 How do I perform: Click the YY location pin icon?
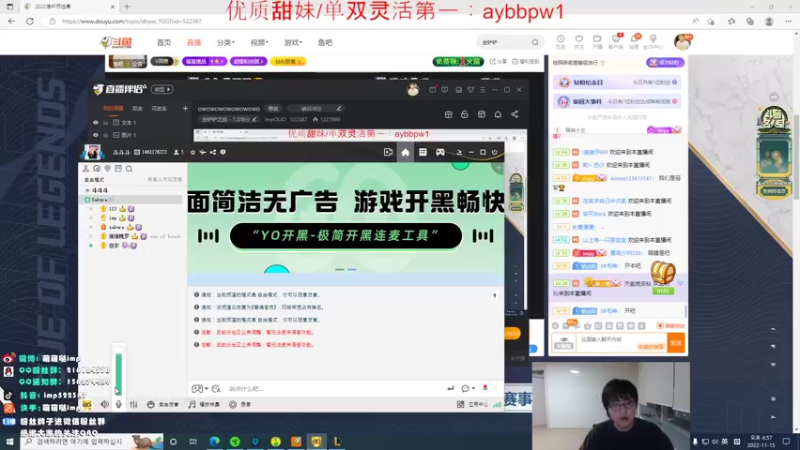[x=107, y=168]
